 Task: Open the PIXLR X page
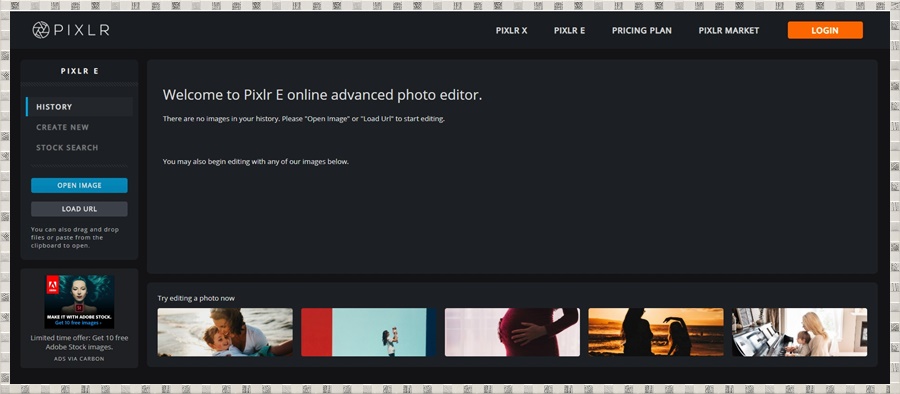pyautogui.click(x=511, y=30)
